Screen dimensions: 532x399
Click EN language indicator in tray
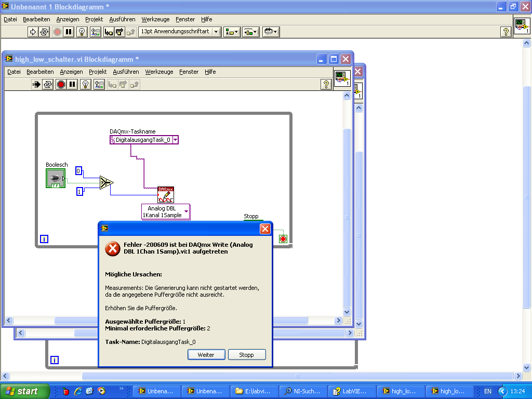pyautogui.click(x=487, y=391)
